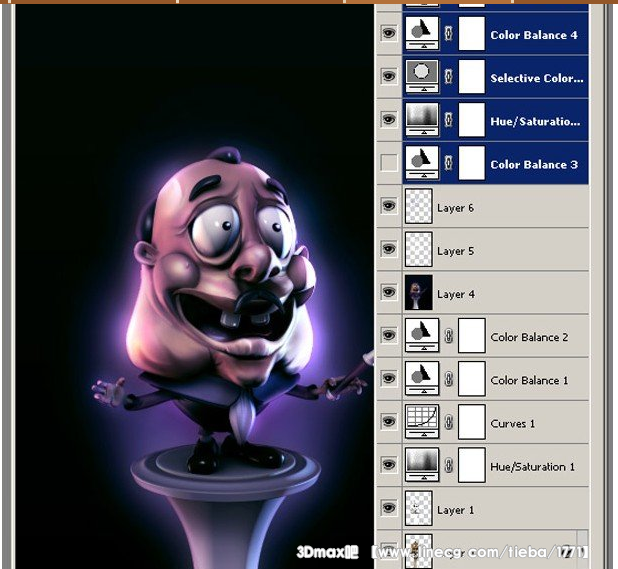Select the "Hue/Saturatio..." layer name
This screenshot has width=618, height=569.
tap(535, 121)
